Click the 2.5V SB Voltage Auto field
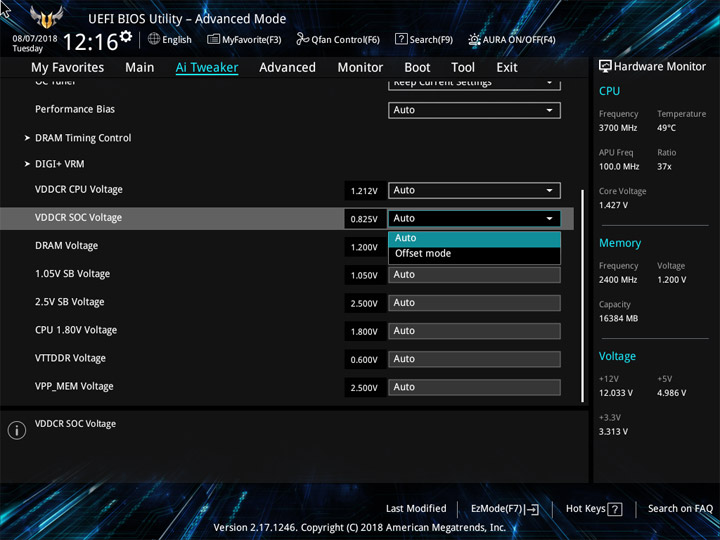Image resolution: width=720 pixels, height=540 pixels. click(474, 303)
